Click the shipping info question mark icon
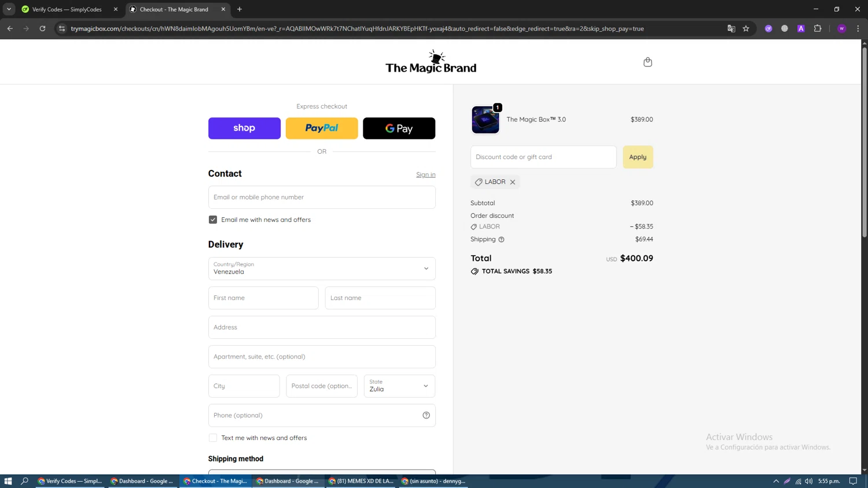This screenshot has height=488, width=868. [502, 239]
